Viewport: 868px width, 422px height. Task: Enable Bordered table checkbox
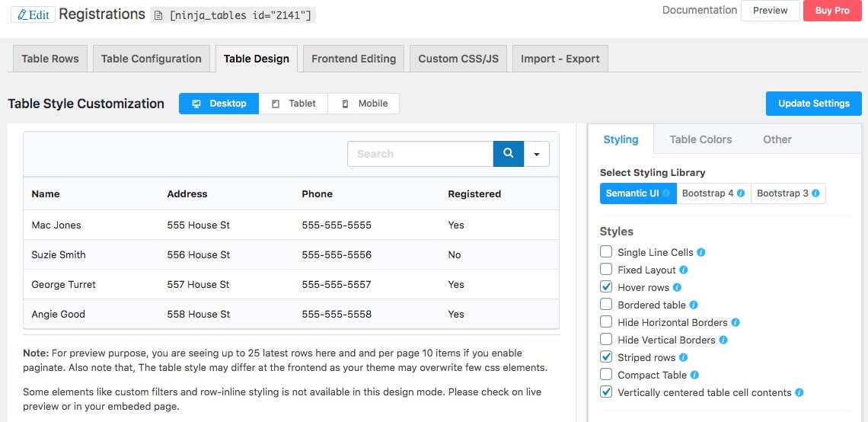tap(606, 305)
